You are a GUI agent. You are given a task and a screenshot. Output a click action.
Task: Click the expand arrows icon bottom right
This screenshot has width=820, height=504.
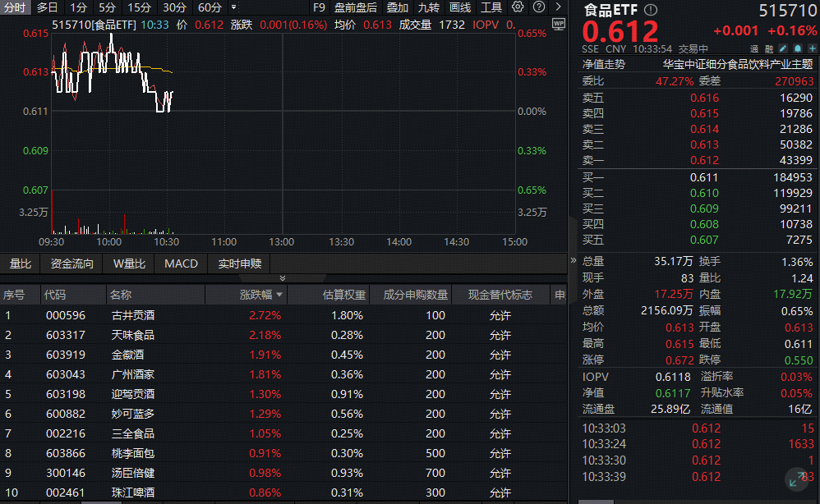795,480
